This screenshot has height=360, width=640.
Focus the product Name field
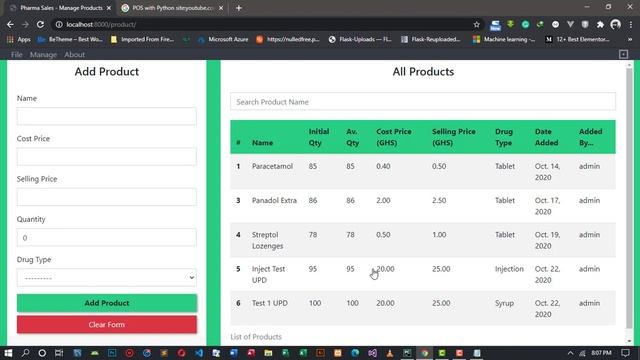(107, 116)
